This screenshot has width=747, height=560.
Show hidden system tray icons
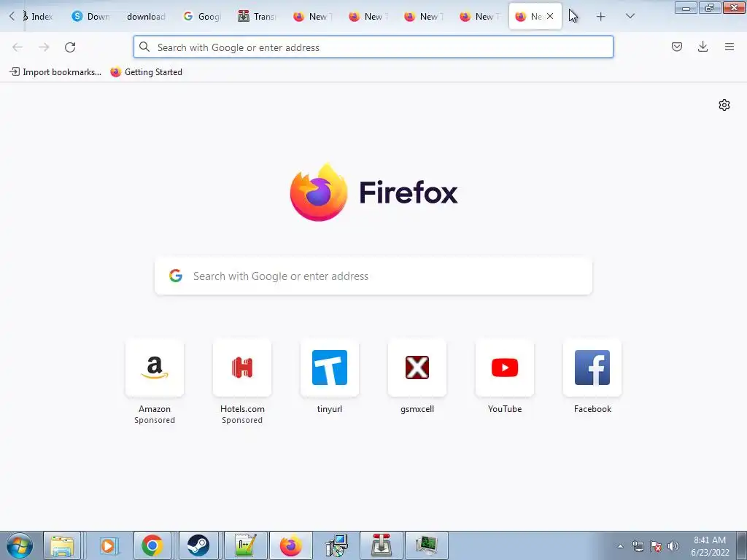click(x=620, y=546)
